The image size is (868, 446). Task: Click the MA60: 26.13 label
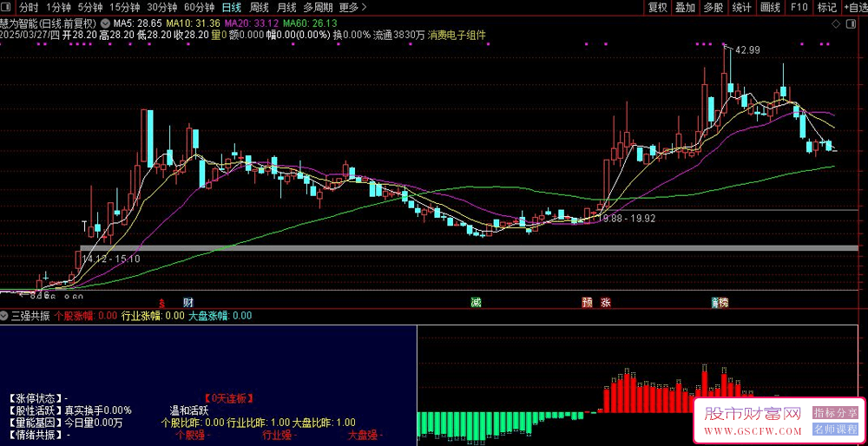pyautogui.click(x=310, y=23)
